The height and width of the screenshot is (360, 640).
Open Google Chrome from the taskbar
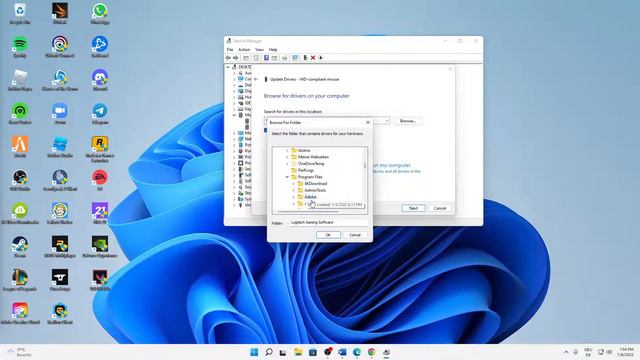pos(371,352)
